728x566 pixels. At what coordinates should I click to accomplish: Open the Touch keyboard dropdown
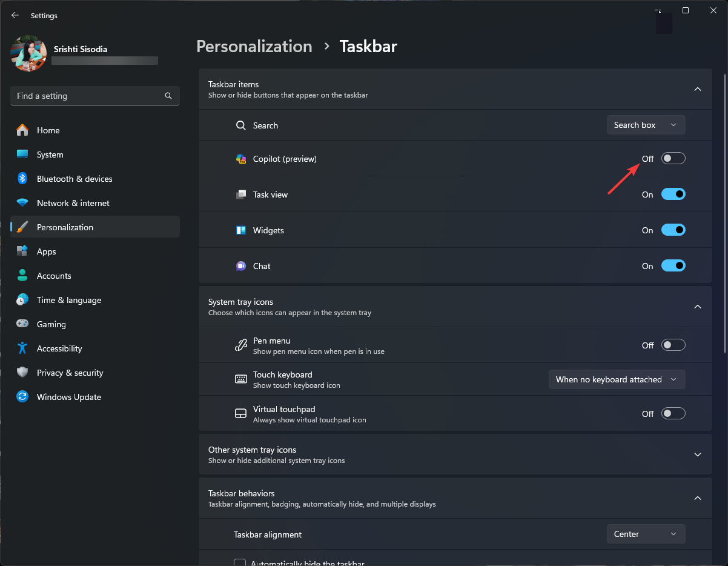[x=617, y=379]
